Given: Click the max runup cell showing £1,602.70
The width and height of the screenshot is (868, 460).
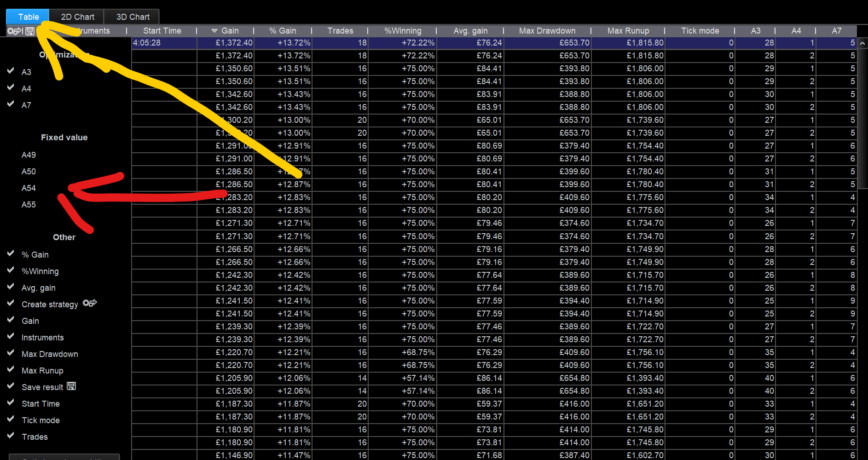Looking at the screenshot, I should pyautogui.click(x=628, y=455).
